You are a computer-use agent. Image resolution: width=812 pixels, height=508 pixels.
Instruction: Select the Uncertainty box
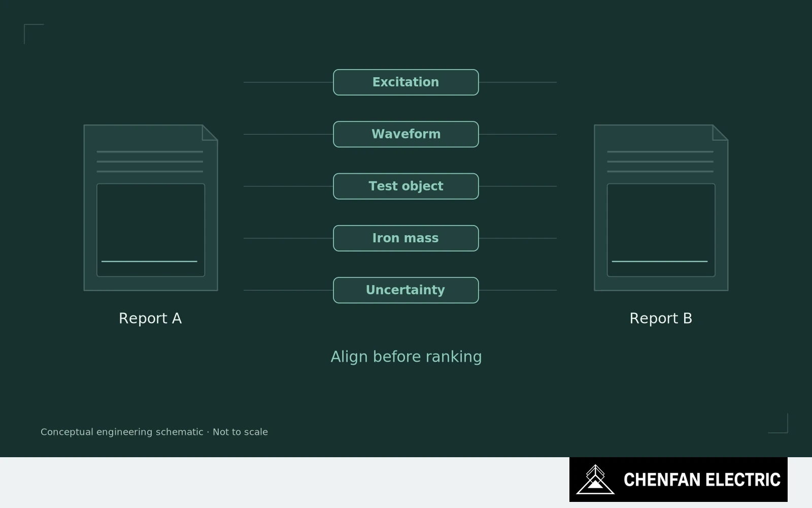[406, 290]
